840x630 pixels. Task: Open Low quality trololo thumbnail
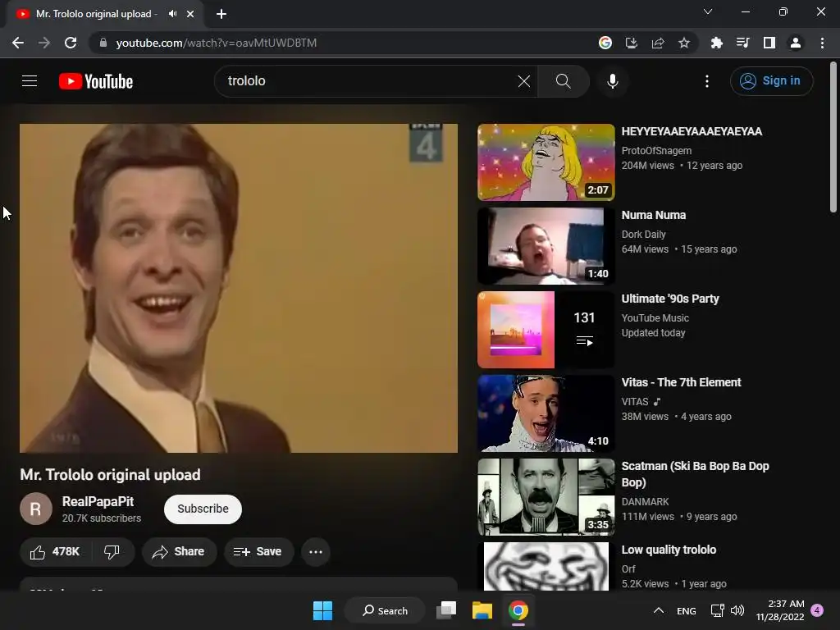pyautogui.click(x=546, y=566)
